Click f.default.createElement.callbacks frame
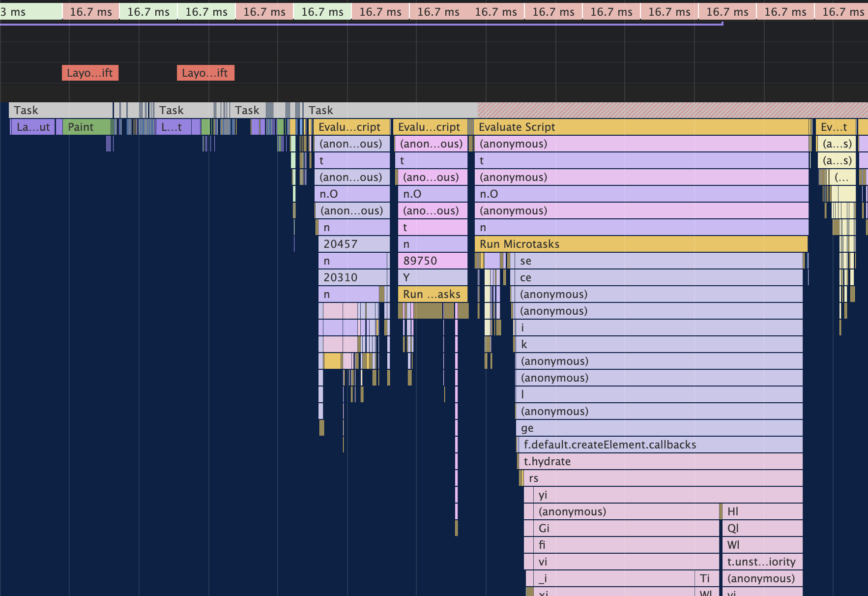Image resolution: width=868 pixels, height=596 pixels. pos(661,445)
